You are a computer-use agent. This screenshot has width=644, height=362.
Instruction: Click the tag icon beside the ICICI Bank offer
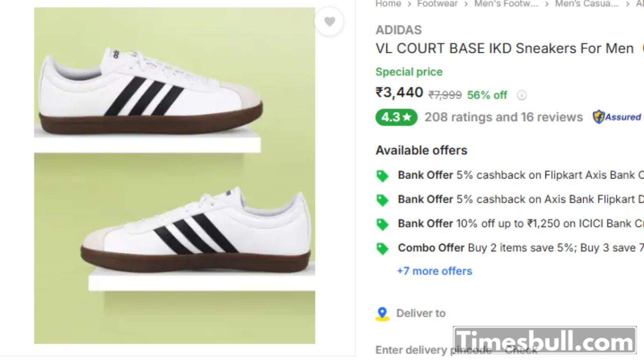[x=382, y=224]
